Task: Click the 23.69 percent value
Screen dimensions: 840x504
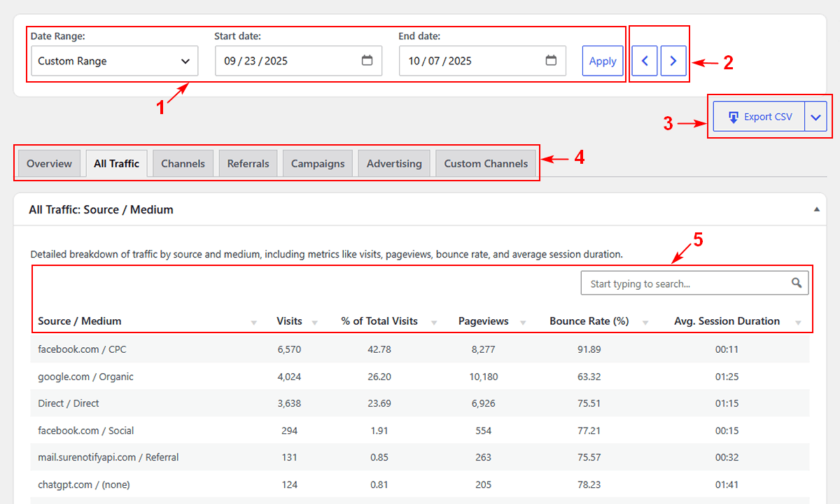Action: (379, 403)
